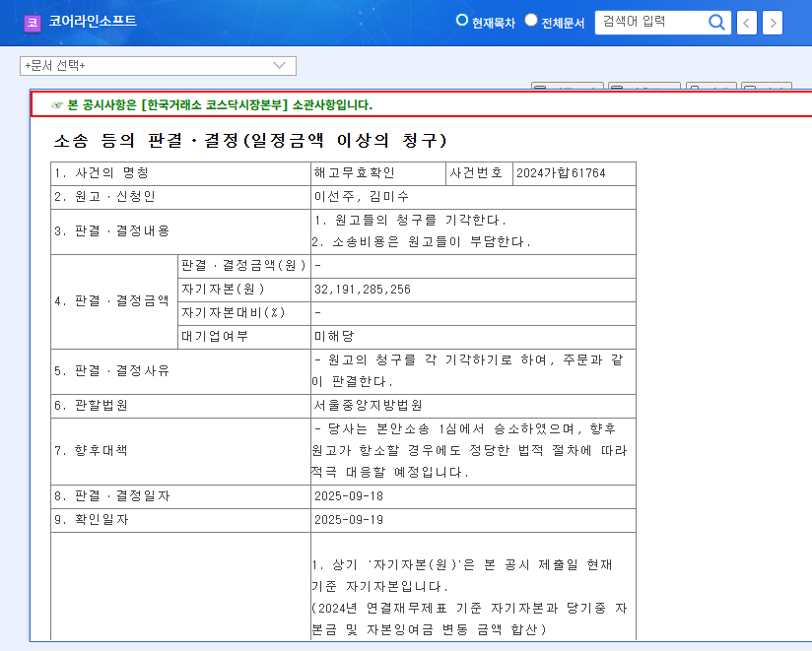Image resolution: width=812 pixels, height=651 pixels.
Task: Click the 한국거래소 코스닥시장본부 notice text
Action: click(220, 105)
